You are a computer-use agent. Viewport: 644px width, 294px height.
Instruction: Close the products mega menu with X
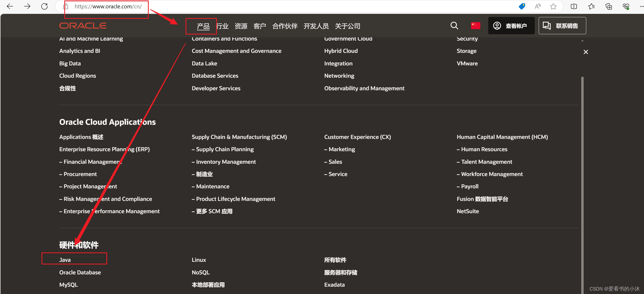coord(586,52)
